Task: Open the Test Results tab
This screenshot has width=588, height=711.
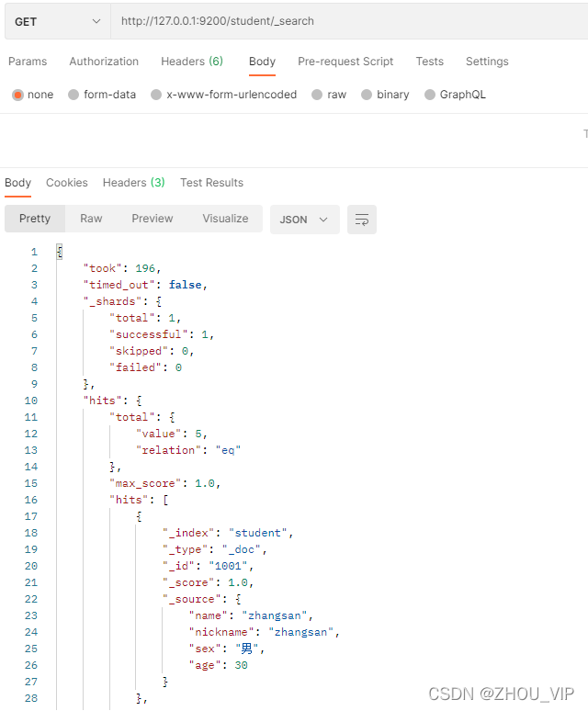Action: (211, 183)
